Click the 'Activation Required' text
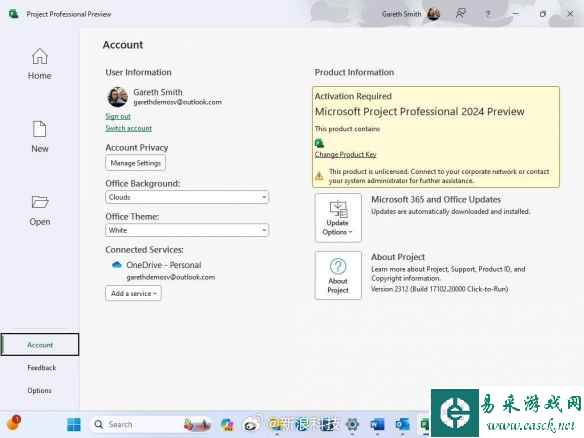 (x=353, y=96)
